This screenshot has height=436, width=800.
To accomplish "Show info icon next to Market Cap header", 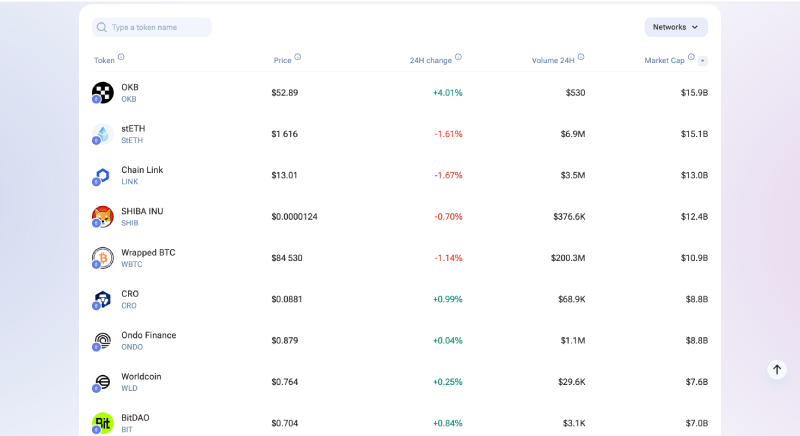I will click(x=691, y=57).
